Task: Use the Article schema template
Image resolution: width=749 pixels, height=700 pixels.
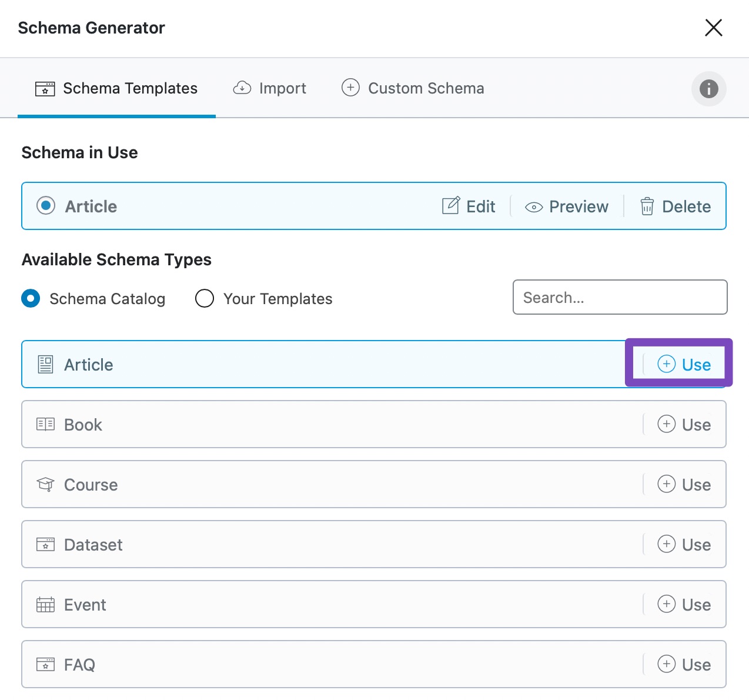Action: [684, 365]
